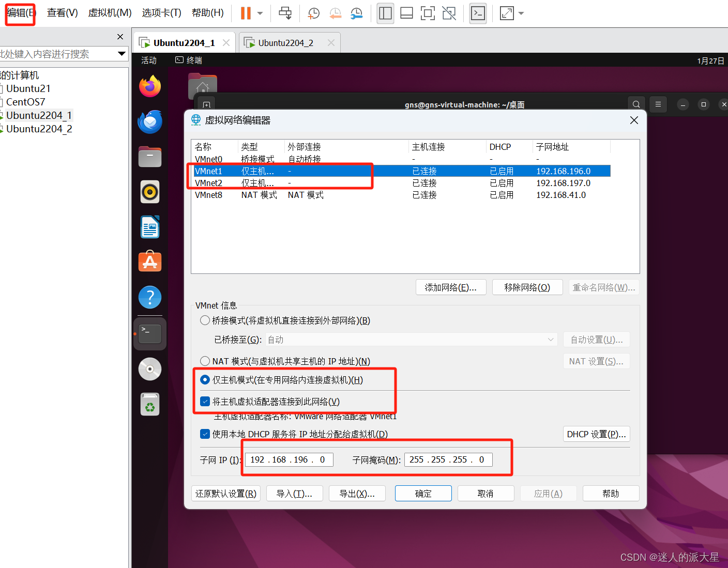Viewport: 728px width, 568px height.
Task: Click the 子网 IP input field
Action: tap(289, 459)
